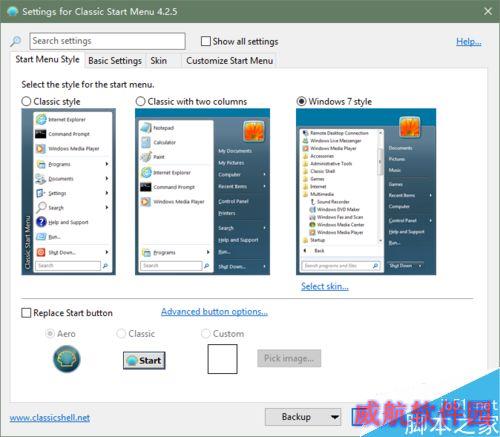Click the two-column menu preview image

click(202, 192)
